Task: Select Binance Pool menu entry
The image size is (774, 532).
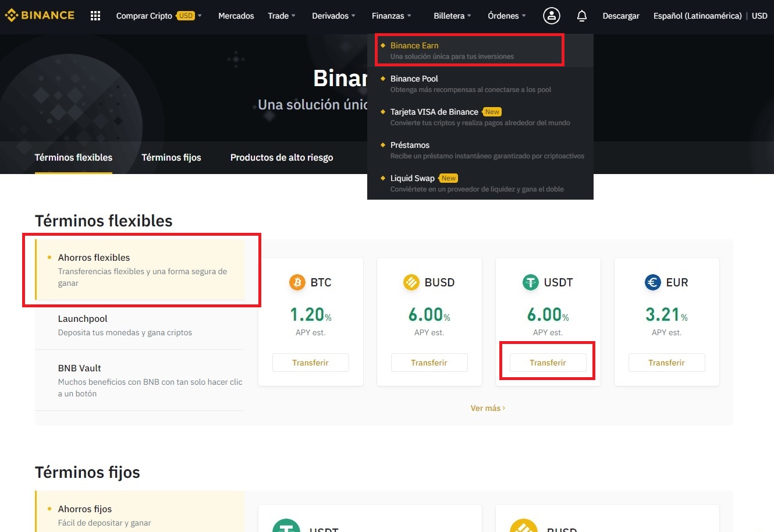Action: click(x=480, y=83)
